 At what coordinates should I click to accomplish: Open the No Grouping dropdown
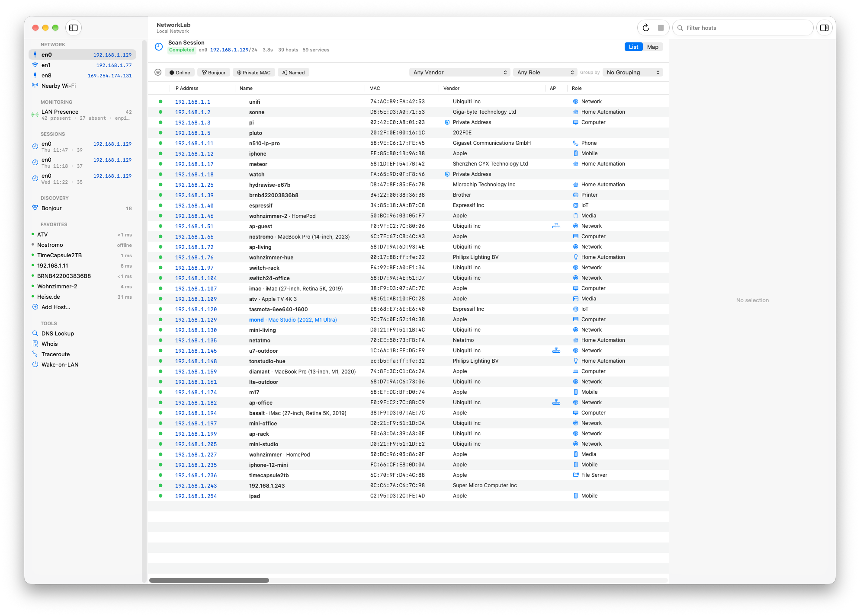point(633,73)
